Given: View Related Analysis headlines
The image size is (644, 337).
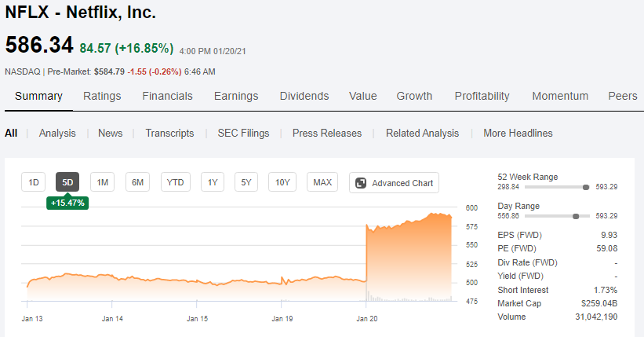Looking at the screenshot, I should [422, 133].
